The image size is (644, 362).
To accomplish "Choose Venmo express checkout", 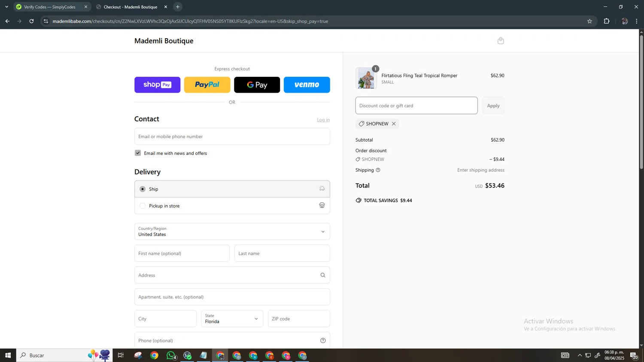I will click(307, 85).
